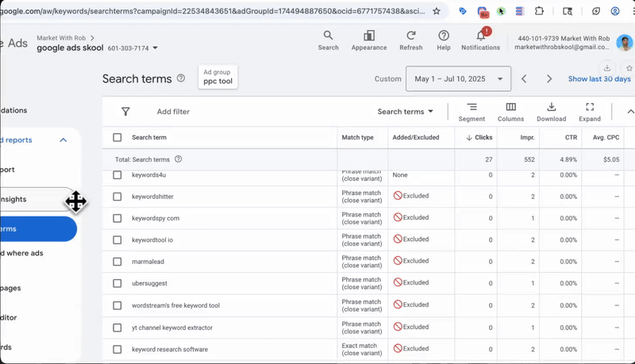
Task: Click keyword research software search term
Action: coord(170,349)
